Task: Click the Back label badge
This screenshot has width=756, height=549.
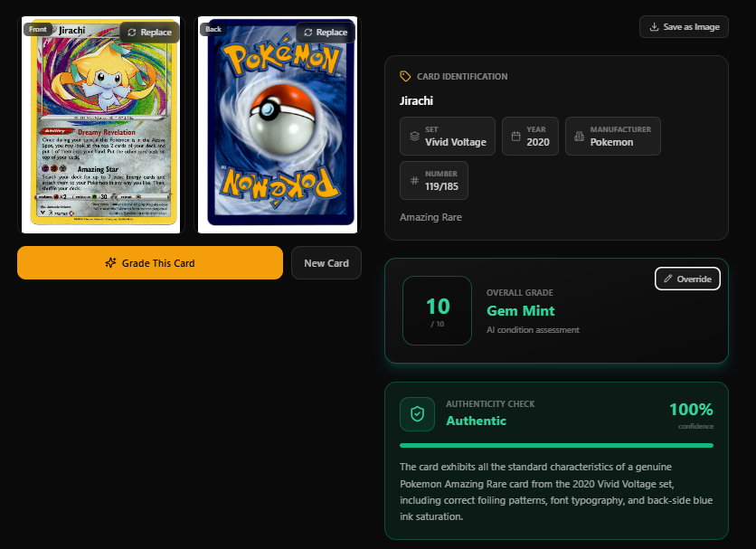Action: point(213,30)
